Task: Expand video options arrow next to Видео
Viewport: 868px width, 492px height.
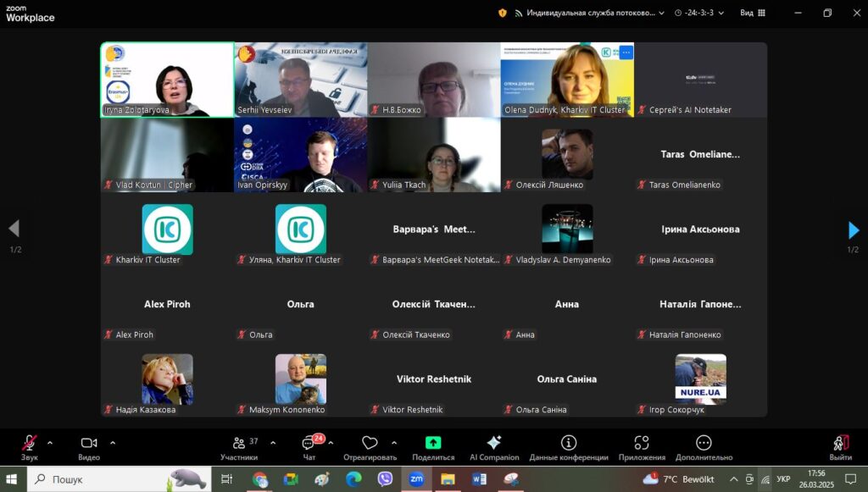Action: point(113,443)
